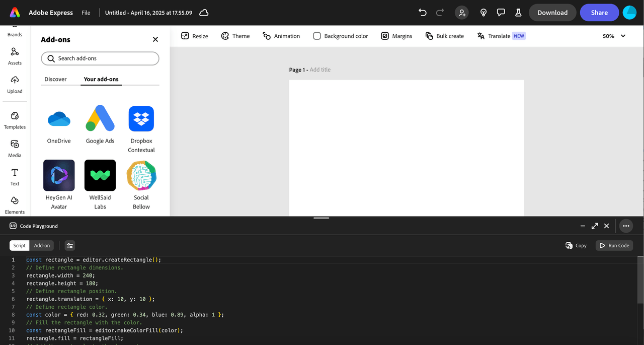644x345 pixels.
Task: Open the lightbulb tips icon
Action: point(484,13)
